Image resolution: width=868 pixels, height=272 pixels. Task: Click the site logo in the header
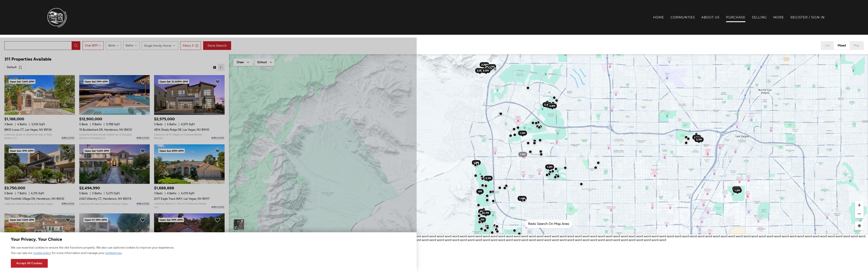(x=57, y=18)
